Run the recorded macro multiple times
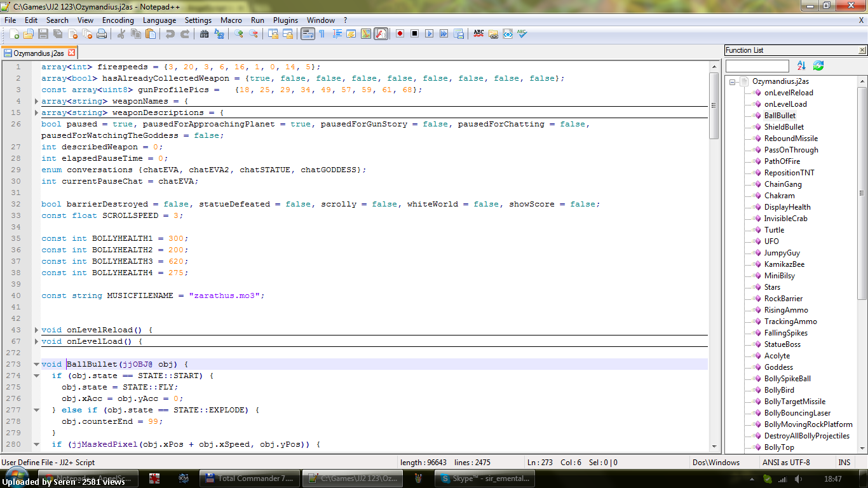The height and width of the screenshot is (488, 868). 444,34
